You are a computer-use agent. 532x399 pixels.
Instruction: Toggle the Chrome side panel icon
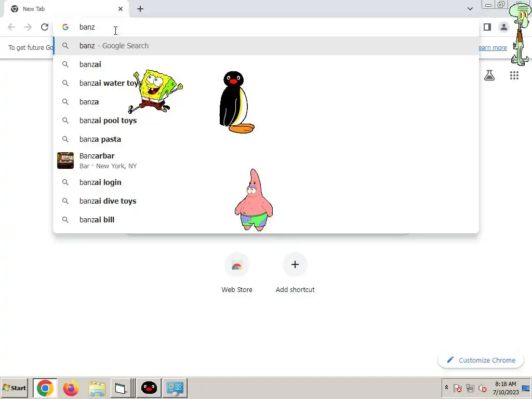[x=487, y=27]
